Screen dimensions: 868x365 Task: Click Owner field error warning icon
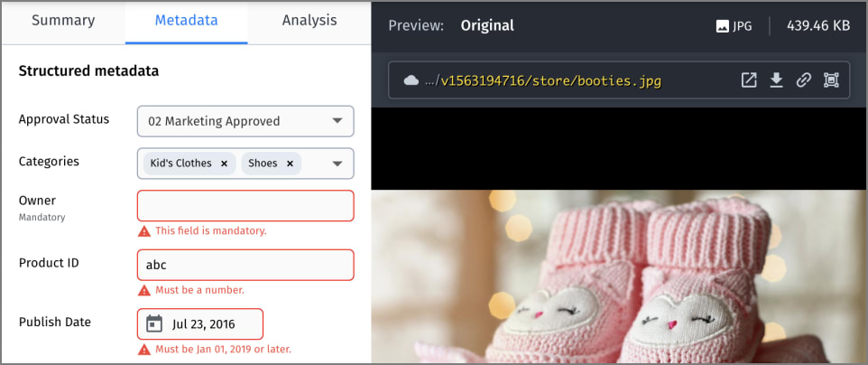(144, 230)
